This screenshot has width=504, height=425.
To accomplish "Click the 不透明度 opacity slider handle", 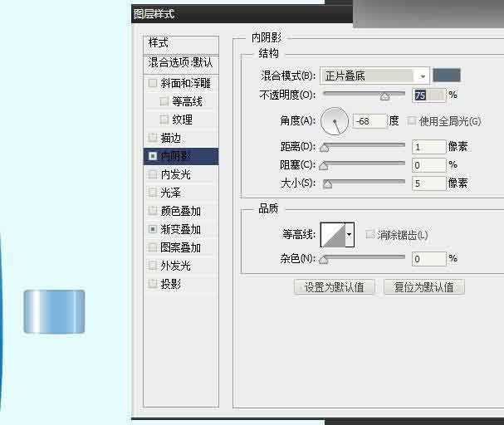I will (x=384, y=96).
